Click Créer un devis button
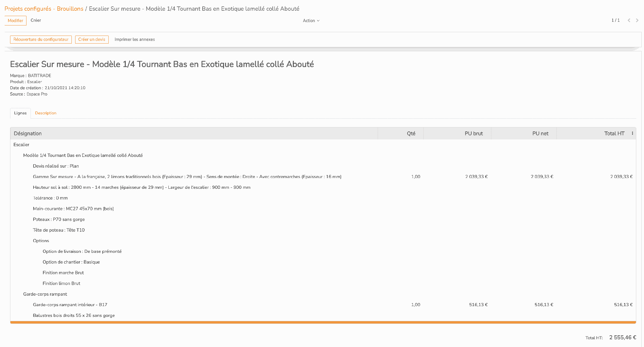 [92, 40]
